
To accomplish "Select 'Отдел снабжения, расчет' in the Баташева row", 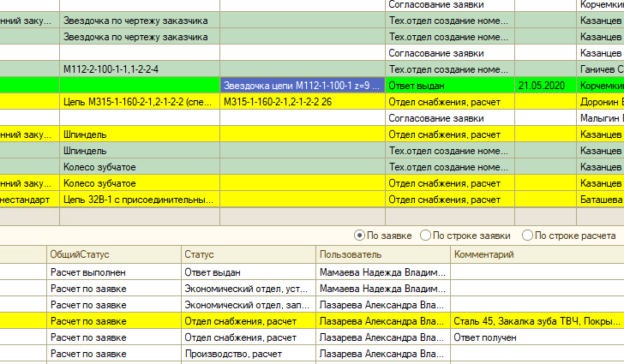I will coord(450,200).
